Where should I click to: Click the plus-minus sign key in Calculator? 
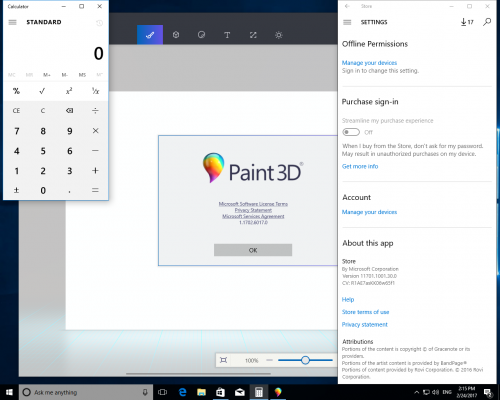coord(16,190)
